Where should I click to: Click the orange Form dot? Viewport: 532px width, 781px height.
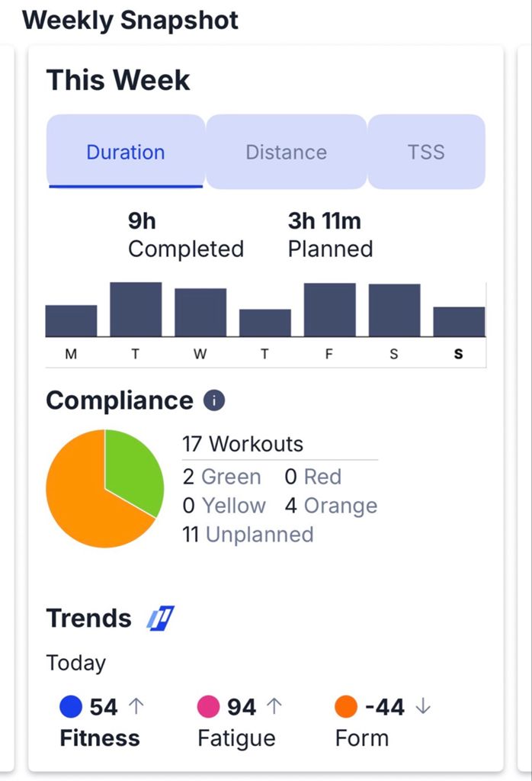(346, 707)
